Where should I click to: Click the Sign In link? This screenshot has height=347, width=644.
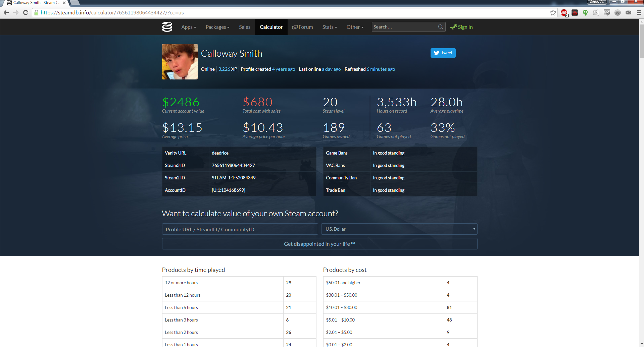[461, 27]
